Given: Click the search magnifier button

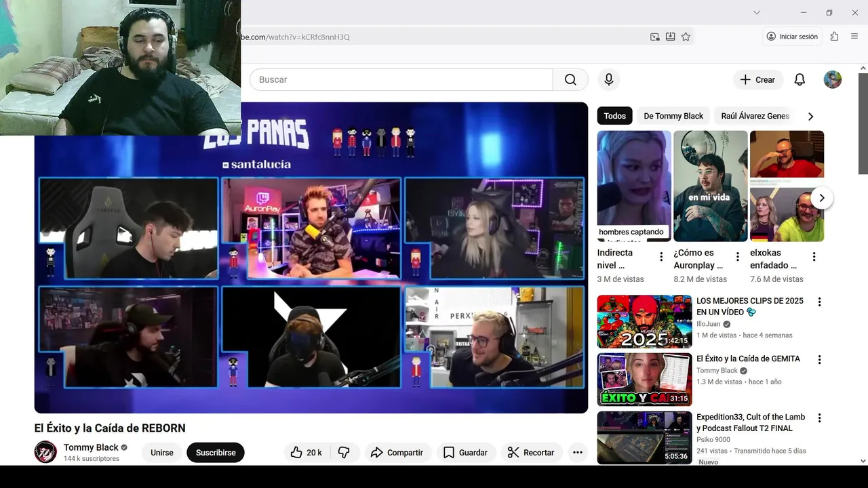Looking at the screenshot, I should [x=570, y=79].
